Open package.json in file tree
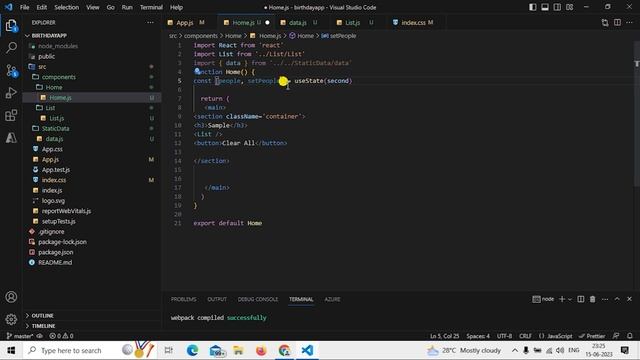The width and height of the screenshot is (640, 360). tap(56, 252)
